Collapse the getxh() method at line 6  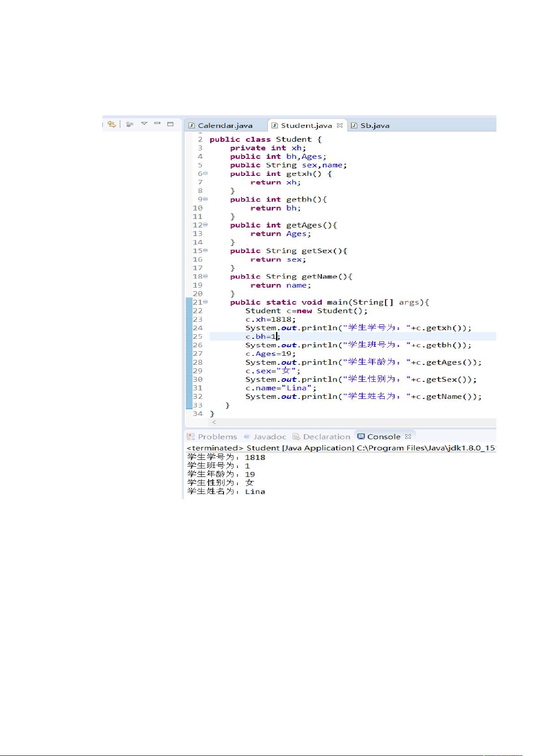pos(206,173)
